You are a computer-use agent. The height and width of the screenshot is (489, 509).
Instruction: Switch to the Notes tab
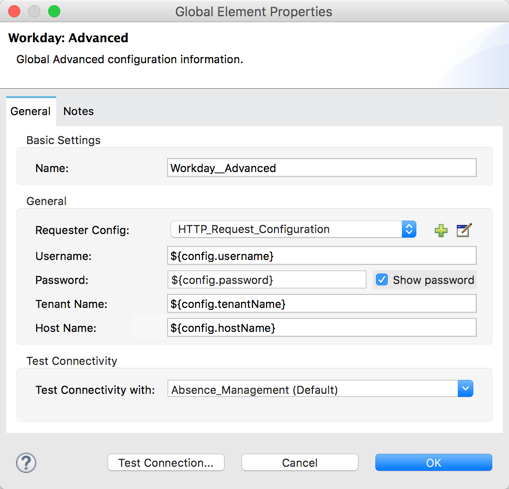tap(78, 111)
